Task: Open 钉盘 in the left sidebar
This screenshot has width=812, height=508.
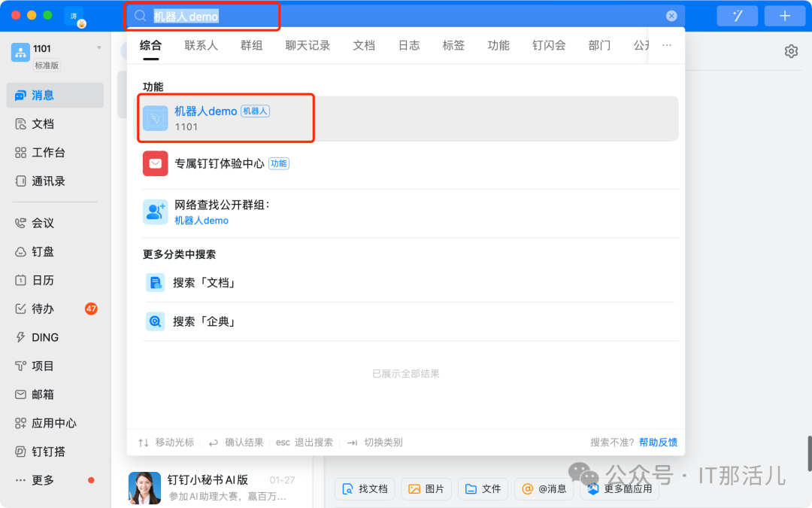Action: pos(55,251)
